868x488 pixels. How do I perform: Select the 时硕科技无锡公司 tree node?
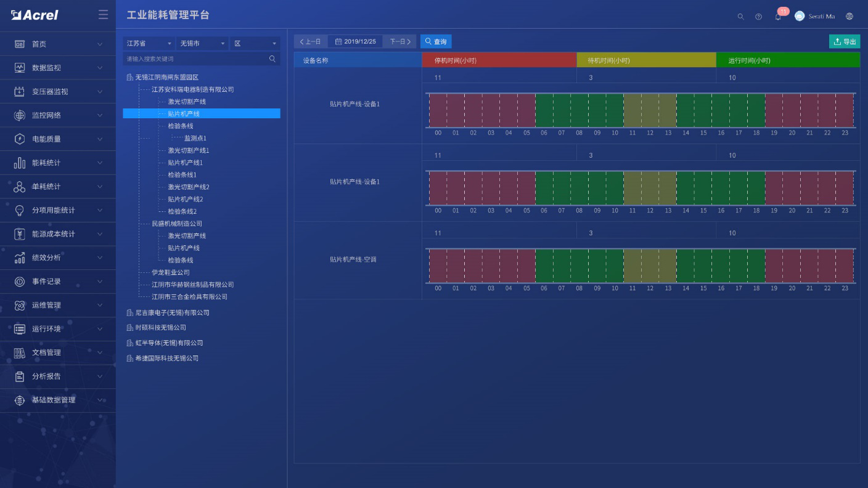[160, 327]
